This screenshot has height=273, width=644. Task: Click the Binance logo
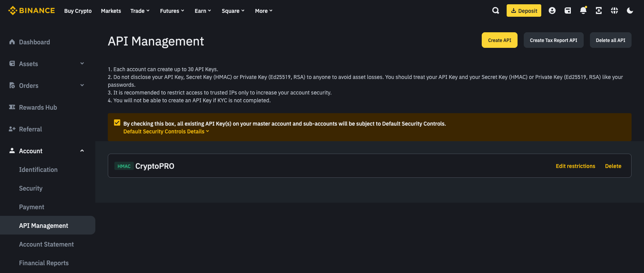pos(32,10)
